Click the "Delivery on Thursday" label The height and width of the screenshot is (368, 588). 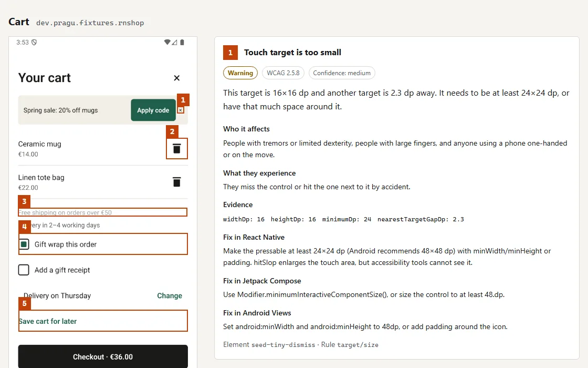(57, 295)
